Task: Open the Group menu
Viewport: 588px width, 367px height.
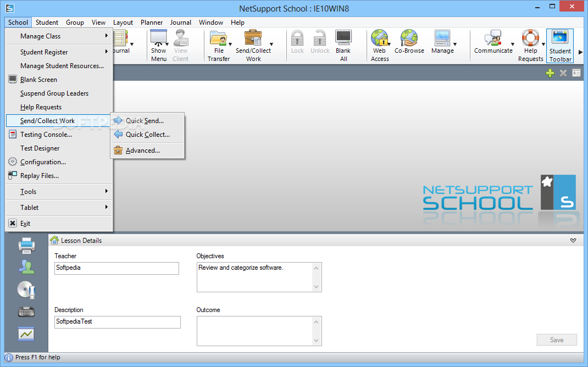Action: (x=75, y=23)
